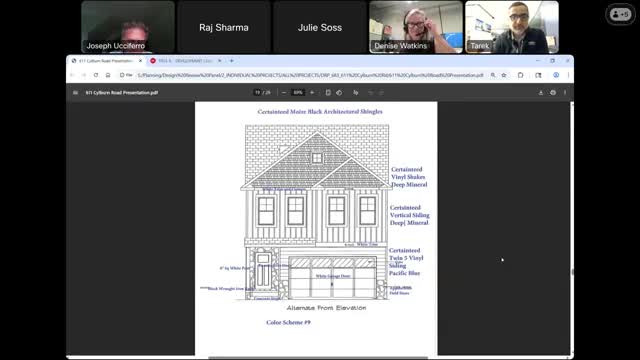The width and height of the screenshot is (640, 360).
Task: Click the address bar search zoom icon
Action: [493, 75]
